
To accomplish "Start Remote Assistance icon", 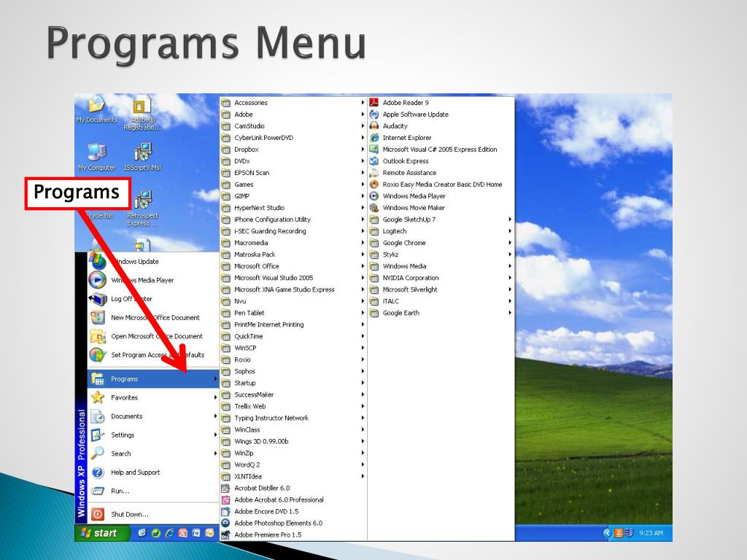I will tap(374, 172).
